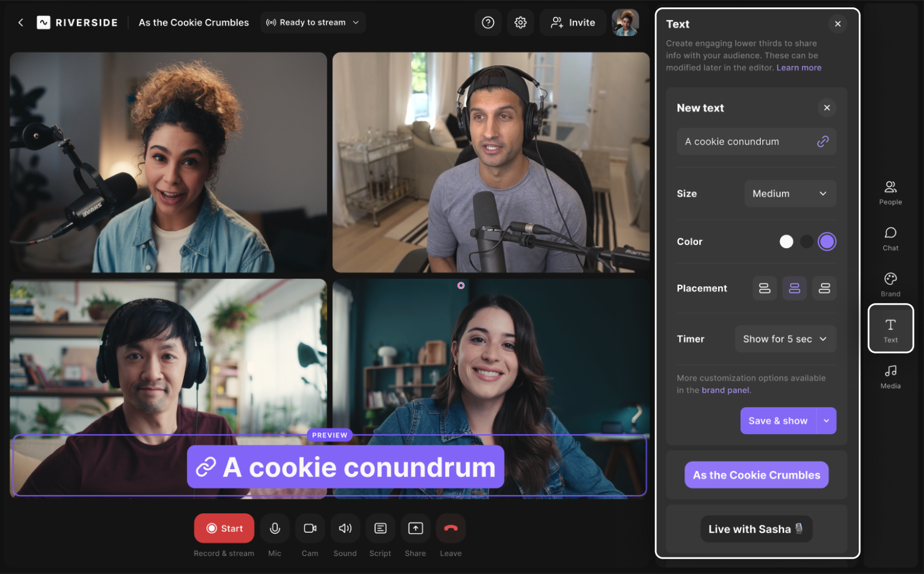The image size is (924, 574).
Task: Go back using the left arrow
Action: coord(21,22)
